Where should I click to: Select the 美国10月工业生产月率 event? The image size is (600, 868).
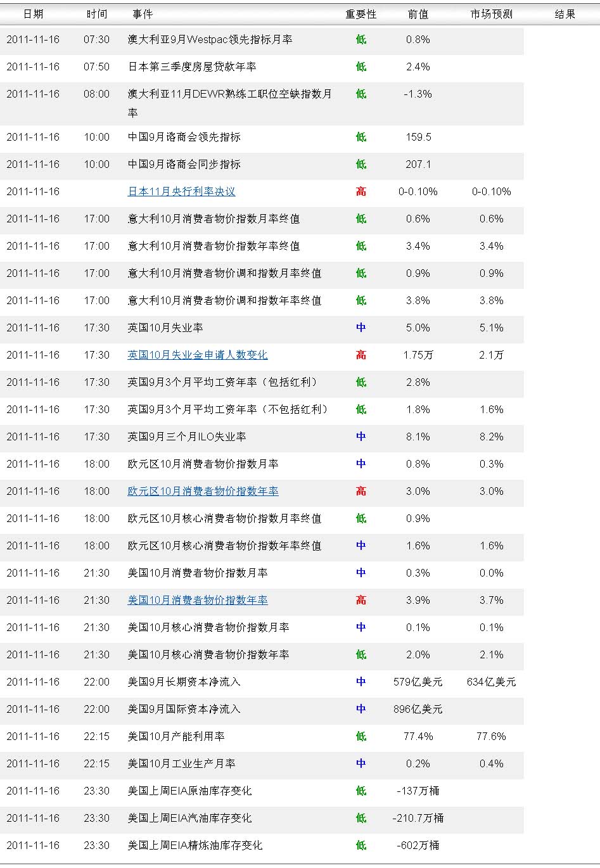(x=181, y=763)
